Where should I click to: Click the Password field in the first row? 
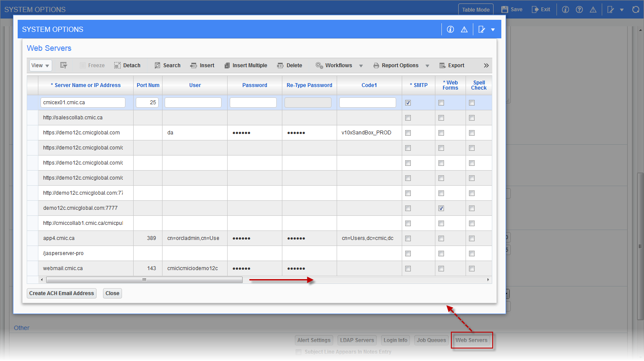point(253,103)
